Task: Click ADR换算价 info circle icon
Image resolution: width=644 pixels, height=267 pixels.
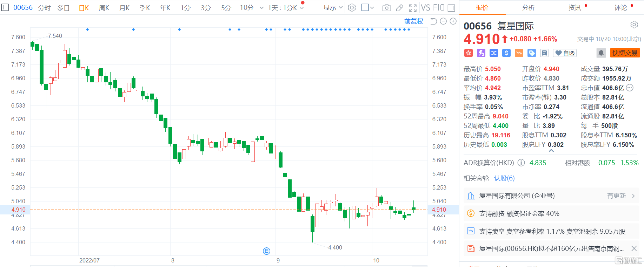Action: (x=521, y=163)
